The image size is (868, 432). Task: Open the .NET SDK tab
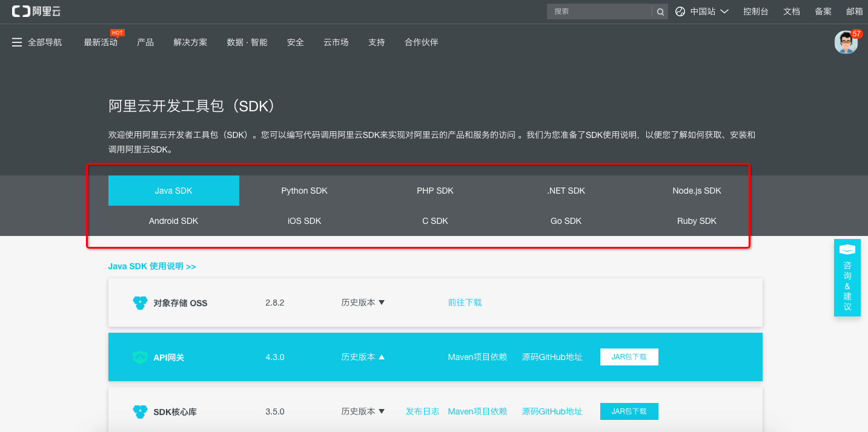pos(566,191)
